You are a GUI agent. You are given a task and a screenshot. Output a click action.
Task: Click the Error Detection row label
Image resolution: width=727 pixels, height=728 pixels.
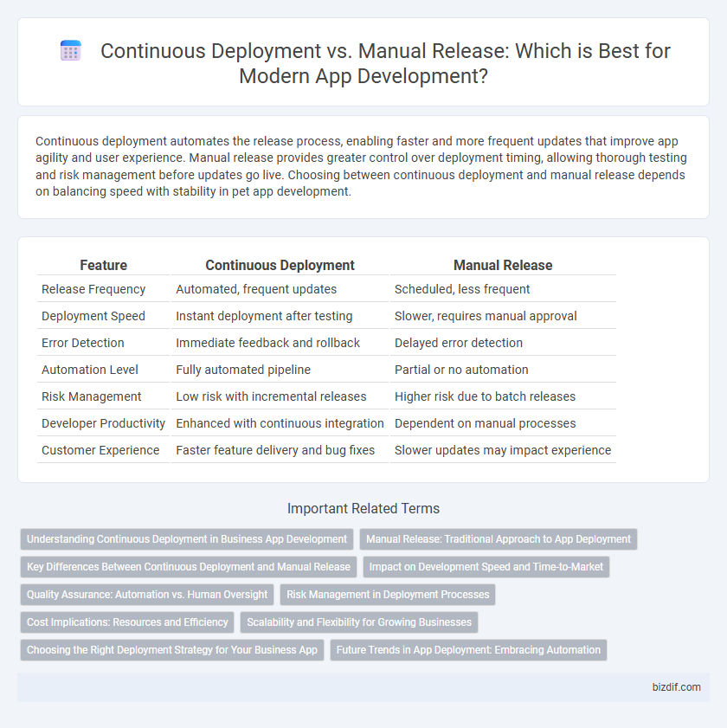82,343
